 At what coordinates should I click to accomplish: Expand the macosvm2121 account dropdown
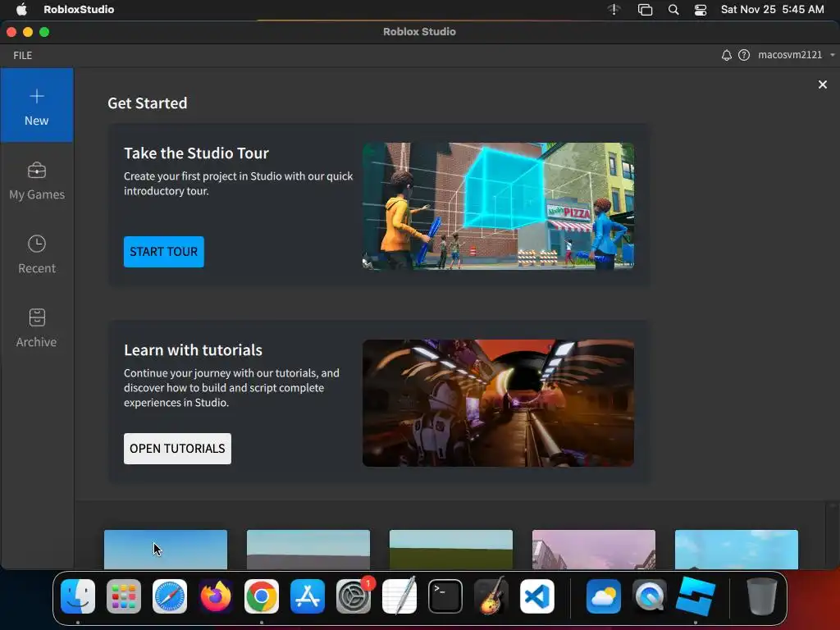click(796, 55)
